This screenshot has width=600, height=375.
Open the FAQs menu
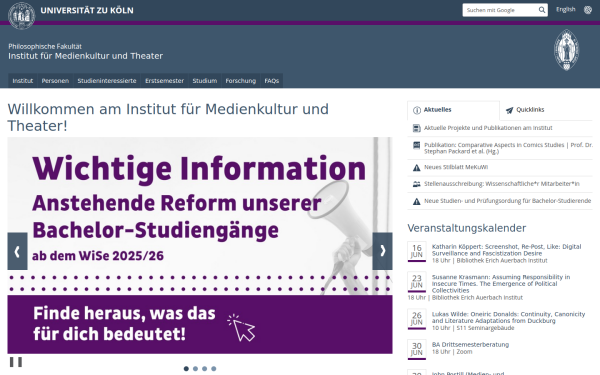coord(272,81)
